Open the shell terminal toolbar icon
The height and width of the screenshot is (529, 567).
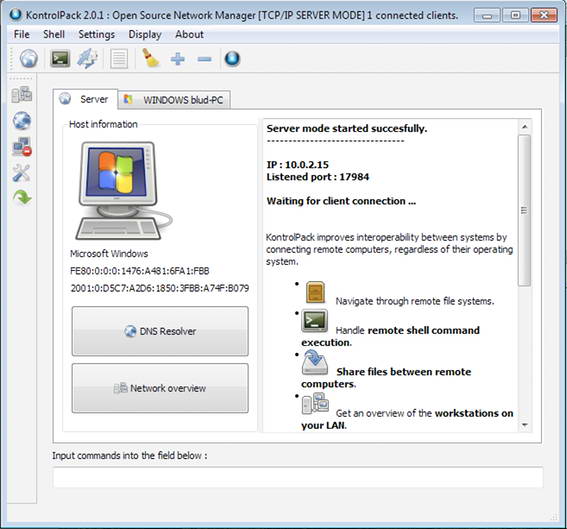[x=60, y=59]
